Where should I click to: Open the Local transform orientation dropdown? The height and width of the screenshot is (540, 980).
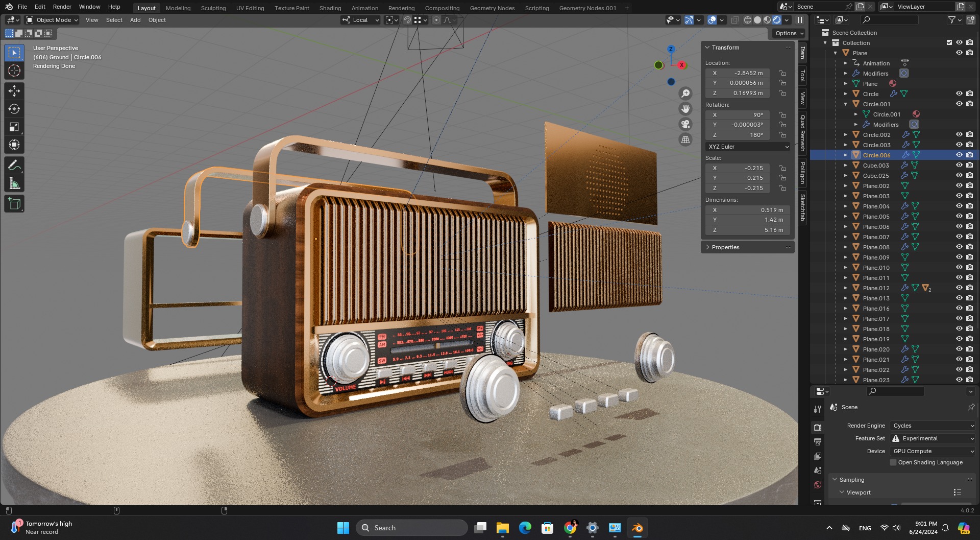pyautogui.click(x=361, y=20)
